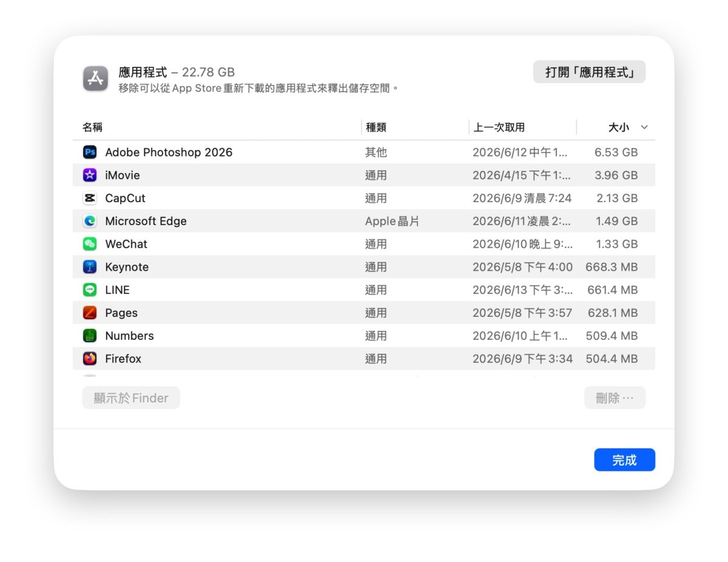This screenshot has height=562, width=728.
Task: Sort by the 種類 column header
Action: pos(376,127)
